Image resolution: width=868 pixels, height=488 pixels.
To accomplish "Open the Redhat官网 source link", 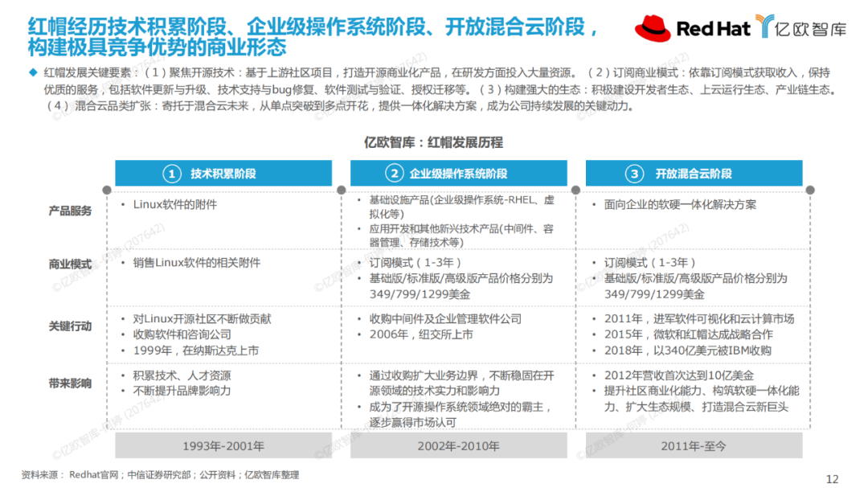I will (87, 474).
